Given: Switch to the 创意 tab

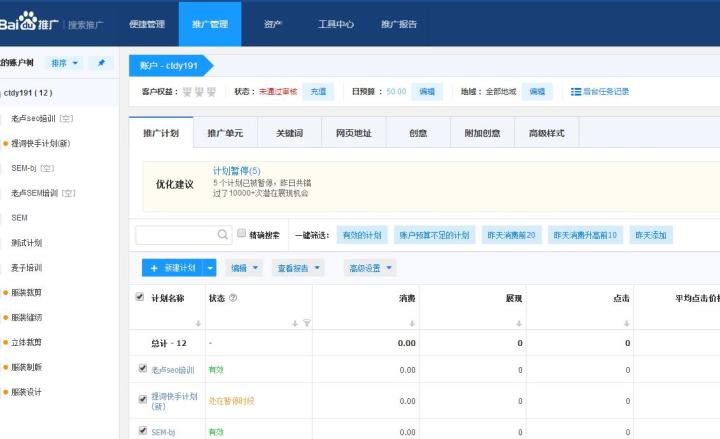Looking at the screenshot, I should point(418,133).
